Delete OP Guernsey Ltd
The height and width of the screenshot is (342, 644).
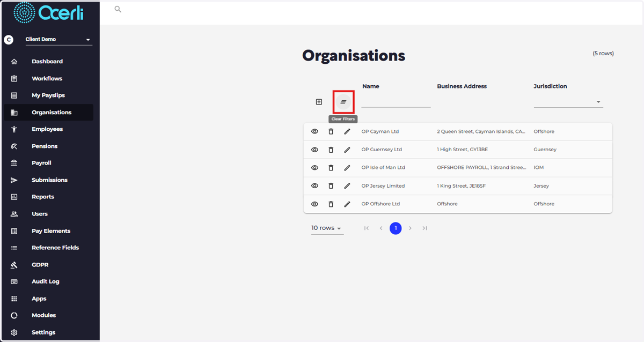pyautogui.click(x=331, y=150)
